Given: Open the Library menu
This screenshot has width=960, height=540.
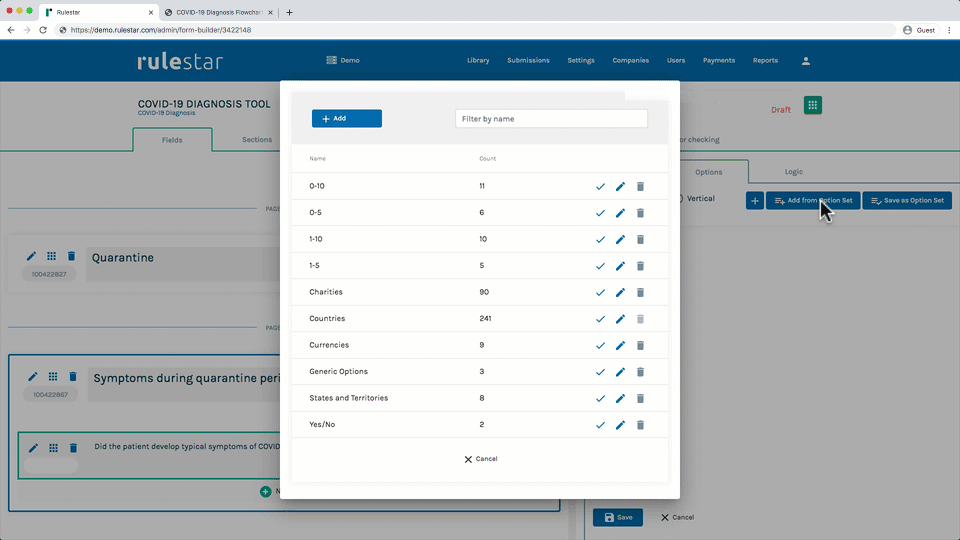Looking at the screenshot, I should click(478, 61).
